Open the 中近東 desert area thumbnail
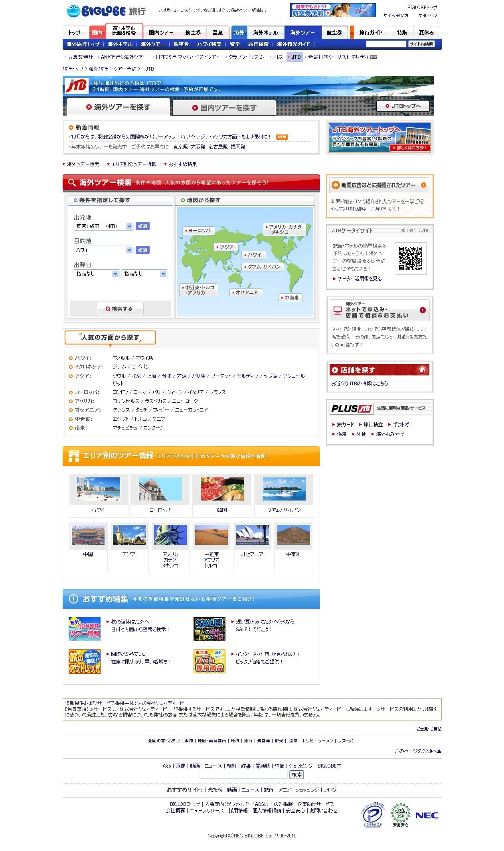Screen dimensions: 504x851 click(x=211, y=534)
